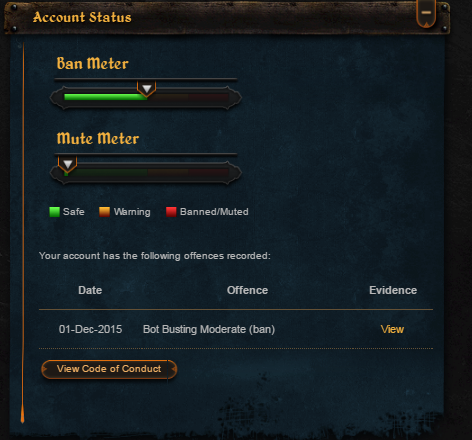
Task: Click the red Banned/Muted legend swatch
Action: 171,212
